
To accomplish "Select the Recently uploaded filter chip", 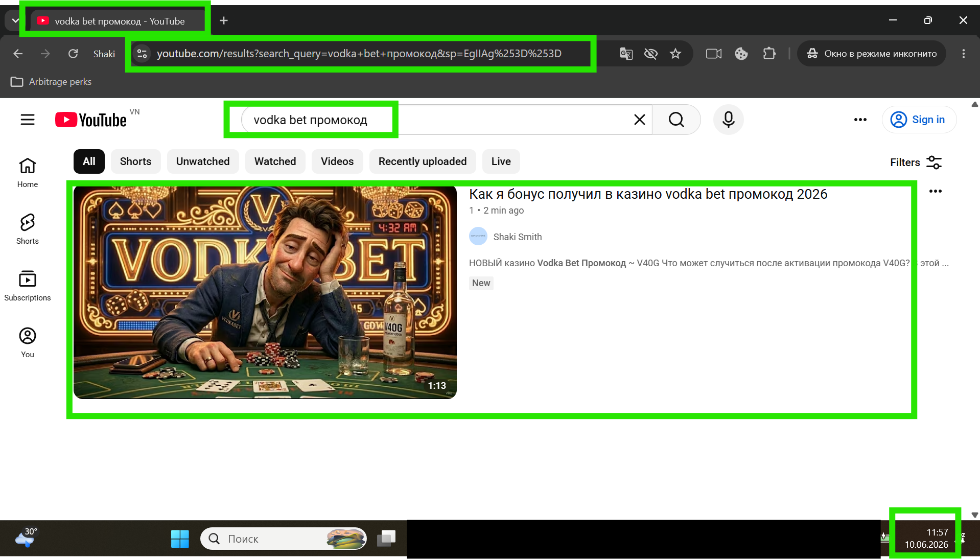I will pyautogui.click(x=423, y=161).
